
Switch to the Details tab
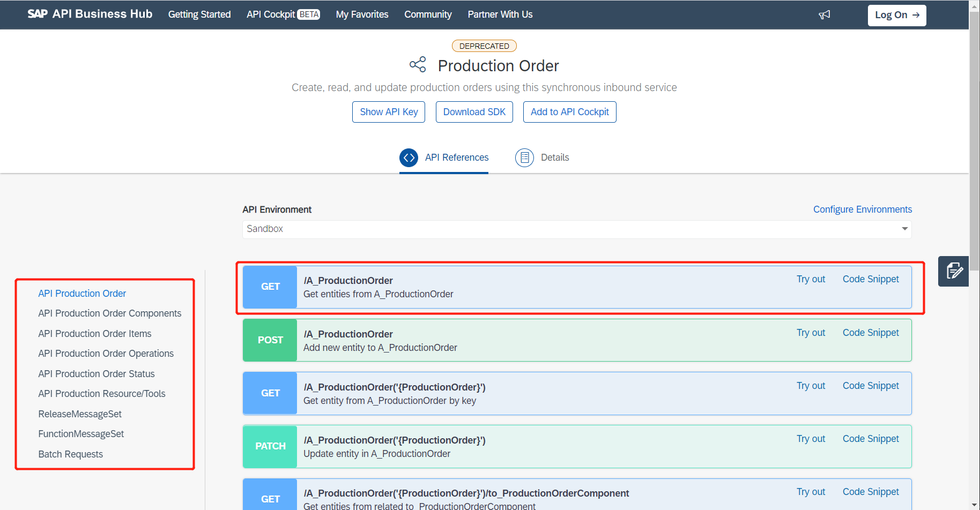[555, 157]
